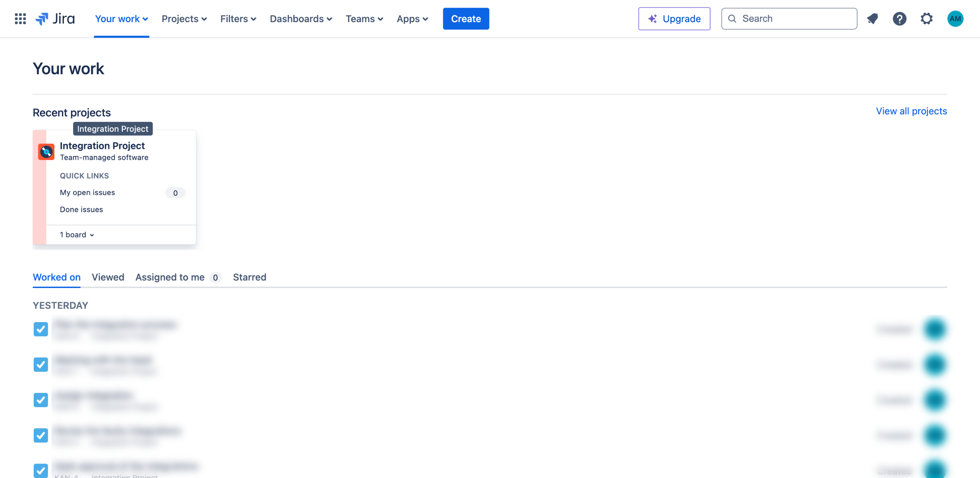Image resolution: width=980 pixels, height=478 pixels.
Task: Expand the Projects dropdown menu
Action: (184, 18)
